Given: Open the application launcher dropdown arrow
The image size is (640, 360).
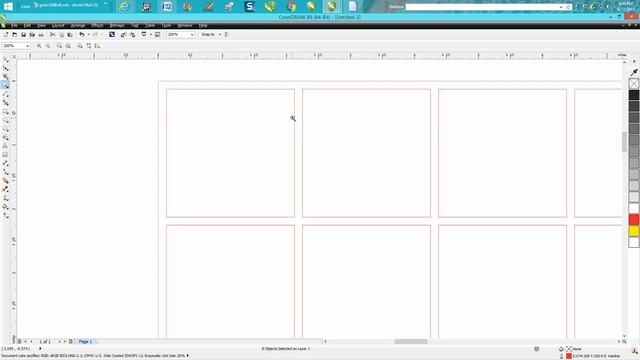Looking at the screenshot, I should [x=150, y=35].
